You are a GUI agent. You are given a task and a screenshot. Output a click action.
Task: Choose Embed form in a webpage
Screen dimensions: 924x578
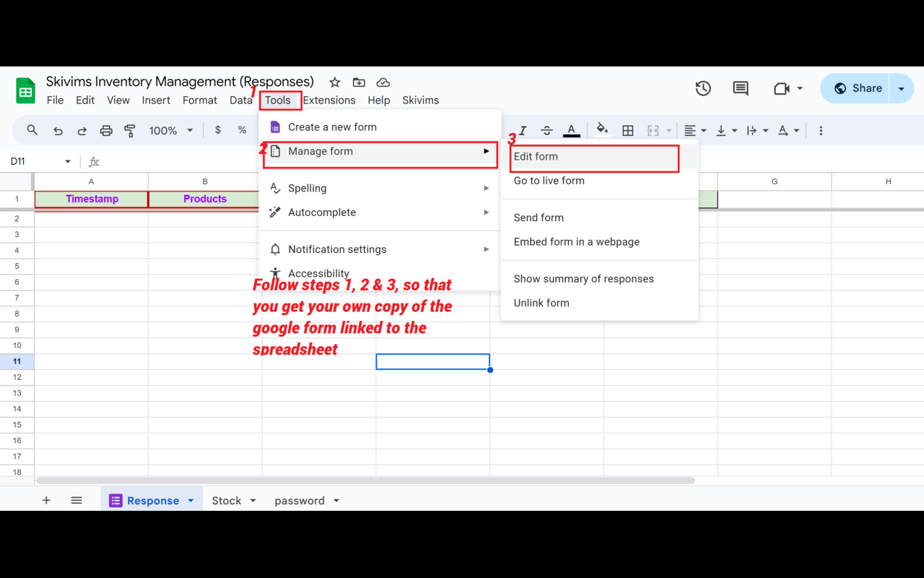tap(599, 242)
